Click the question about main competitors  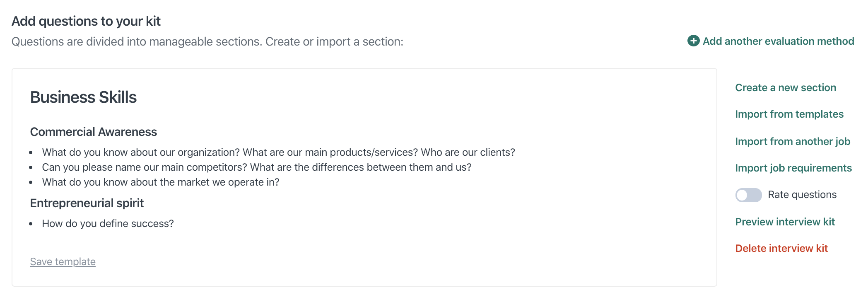click(x=257, y=167)
